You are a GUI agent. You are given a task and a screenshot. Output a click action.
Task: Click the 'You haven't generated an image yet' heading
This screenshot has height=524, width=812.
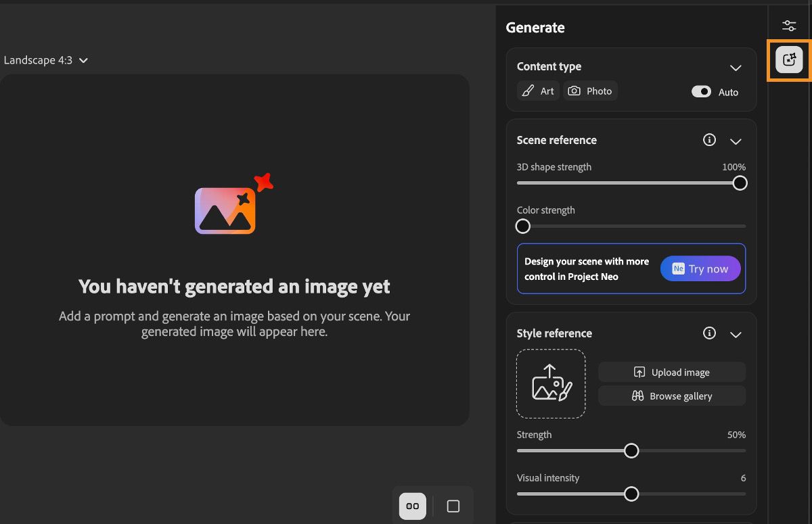pos(234,286)
